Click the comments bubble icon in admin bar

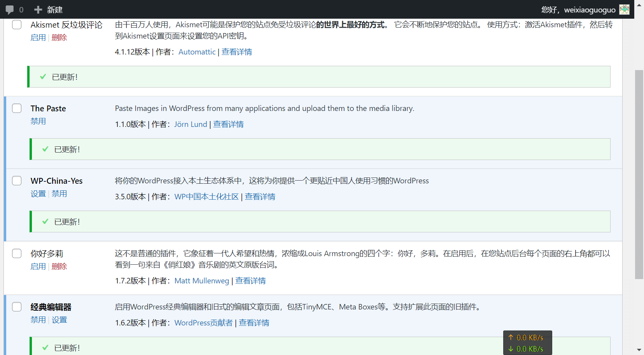(x=10, y=9)
